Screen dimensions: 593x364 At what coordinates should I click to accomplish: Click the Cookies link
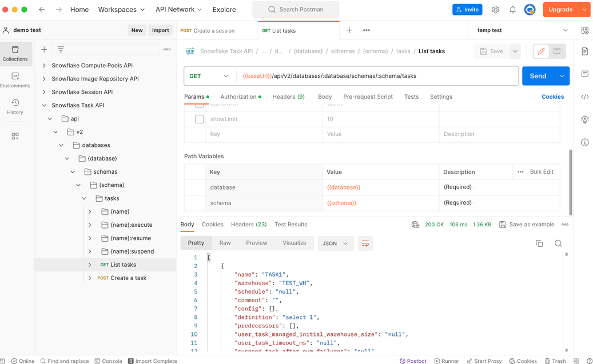[x=552, y=97]
